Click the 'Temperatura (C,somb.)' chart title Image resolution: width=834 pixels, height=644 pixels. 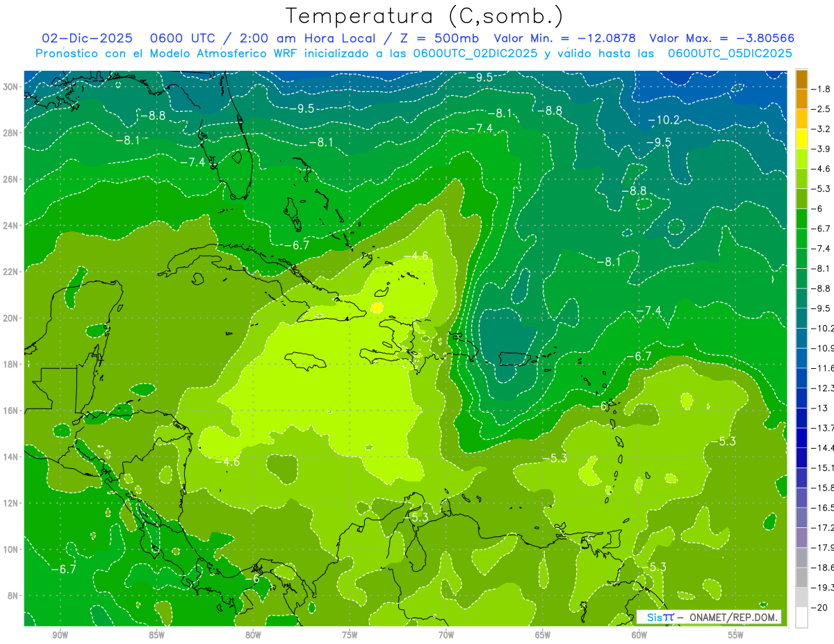coord(425,15)
